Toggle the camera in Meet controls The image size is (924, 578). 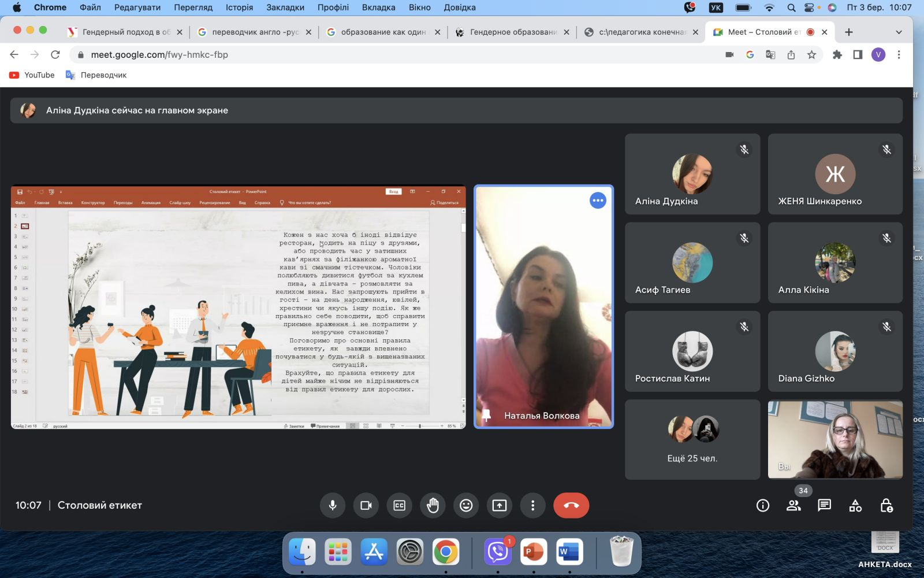pos(366,505)
